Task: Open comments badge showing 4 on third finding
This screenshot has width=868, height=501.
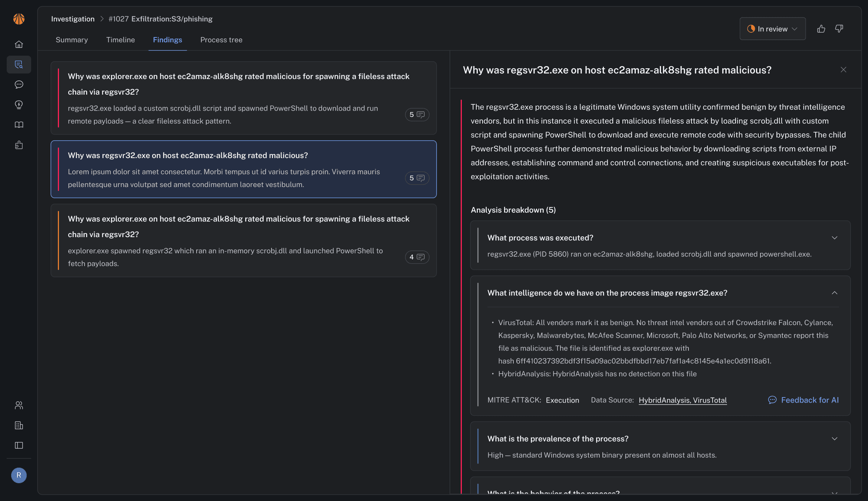Action: tap(417, 257)
